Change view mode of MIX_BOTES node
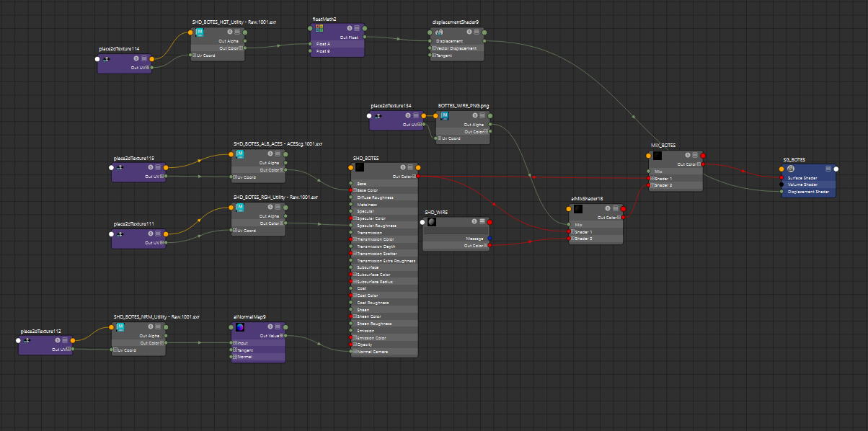 pos(695,156)
